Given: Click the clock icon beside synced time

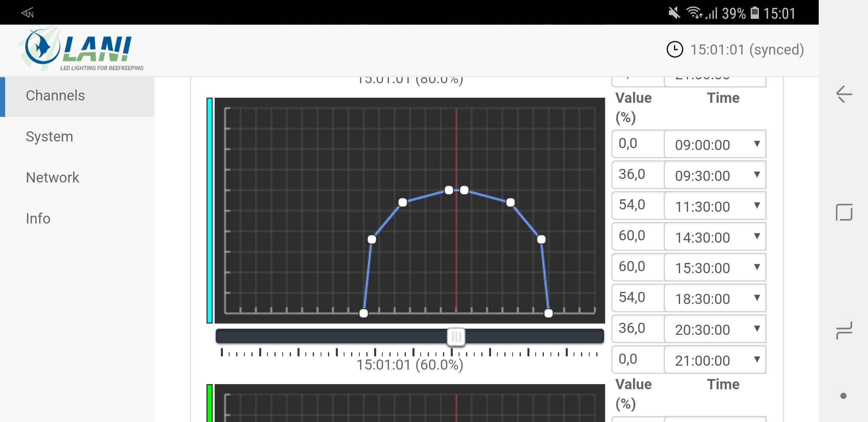Looking at the screenshot, I should tap(674, 50).
